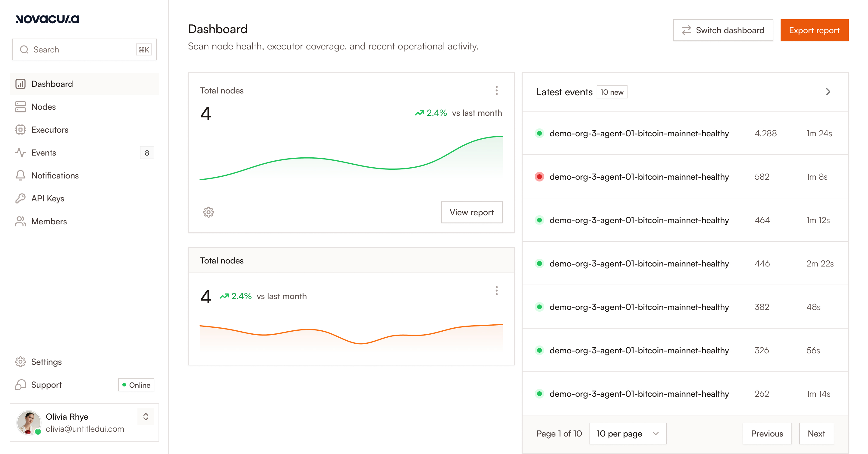Screen dimensions: 868x454
Task: Expand account switcher chevrons
Action: tap(146, 417)
